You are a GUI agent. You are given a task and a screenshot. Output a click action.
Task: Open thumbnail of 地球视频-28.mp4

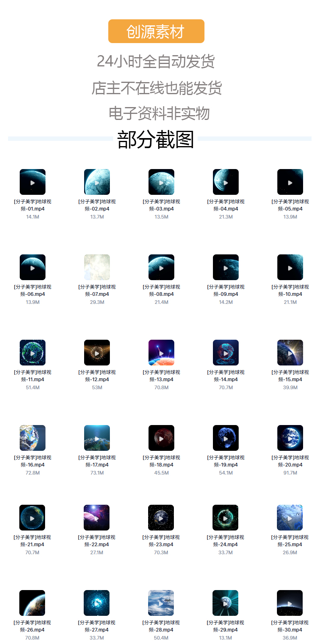point(161,603)
